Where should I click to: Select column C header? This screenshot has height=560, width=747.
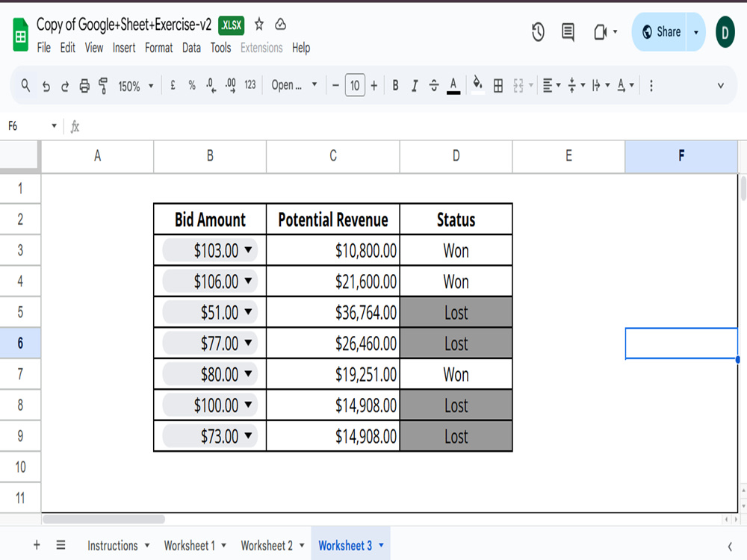[332, 156]
